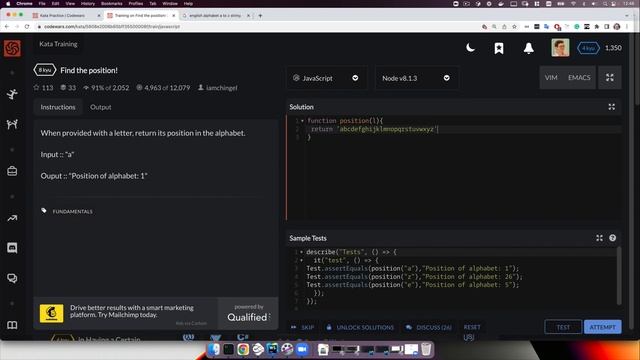
Task: Open Finder from the Dock
Action: 213,349
